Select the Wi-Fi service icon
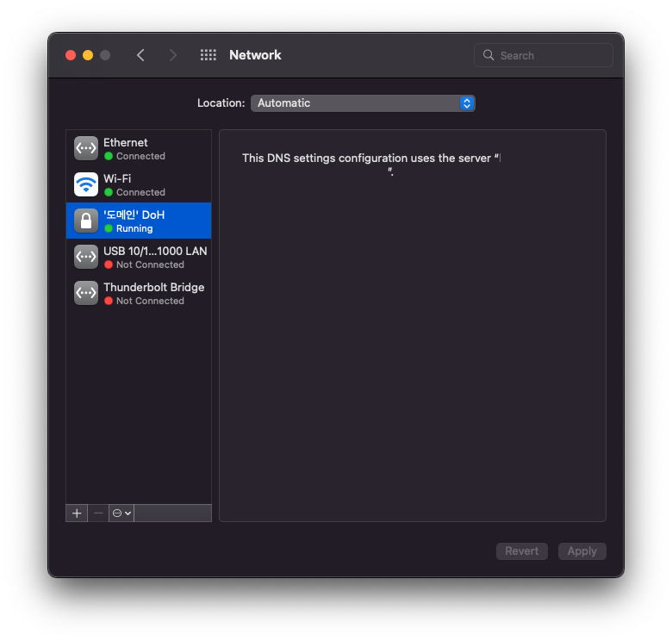This screenshot has width=672, height=641. [86, 184]
